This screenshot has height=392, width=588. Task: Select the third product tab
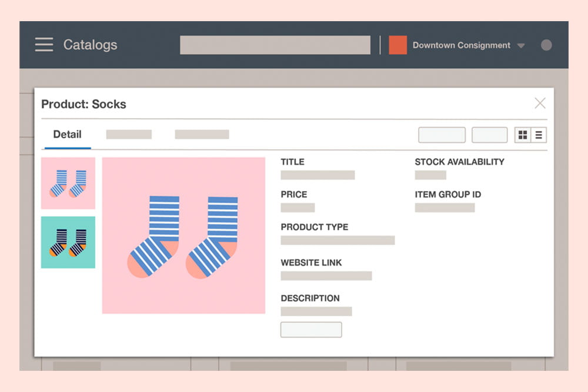point(201,135)
